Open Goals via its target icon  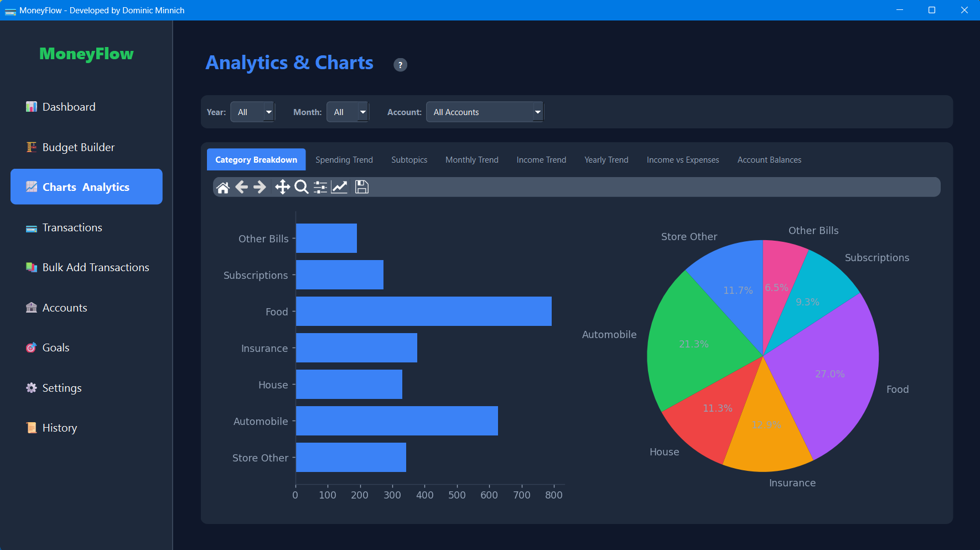tap(32, 347)
